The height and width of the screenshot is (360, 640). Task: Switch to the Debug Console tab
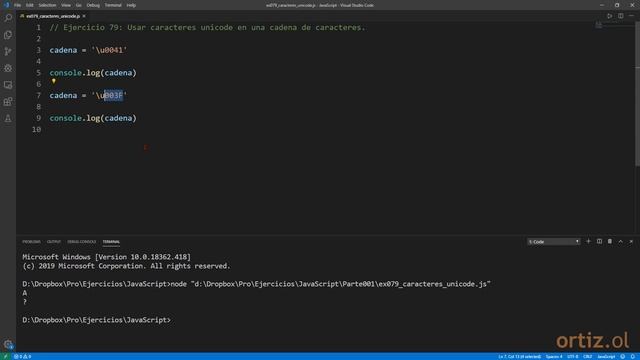[82, 242]
